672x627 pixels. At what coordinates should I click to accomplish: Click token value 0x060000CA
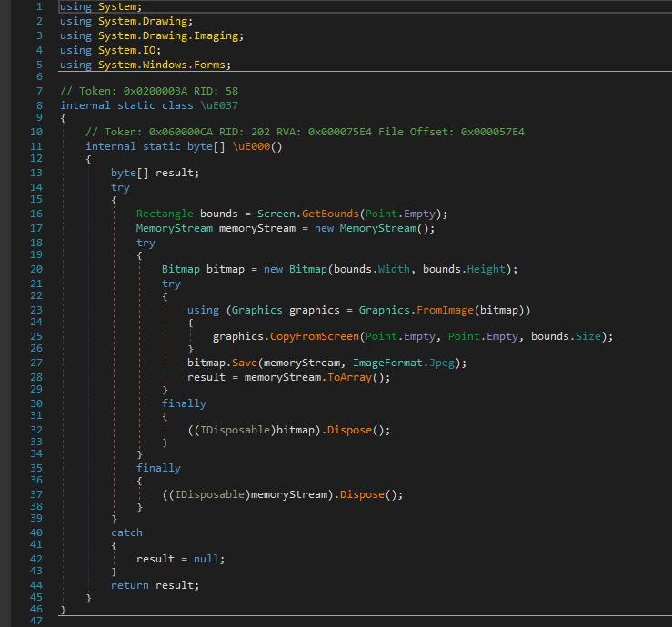pyautogui.click(x=181, y=132)
